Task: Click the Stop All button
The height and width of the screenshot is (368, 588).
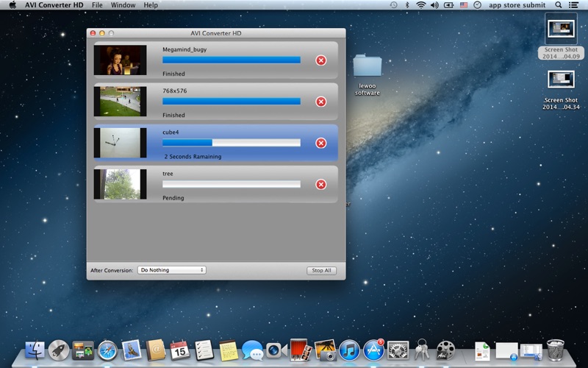Action: pyautogui.click(x=321, y=270)
